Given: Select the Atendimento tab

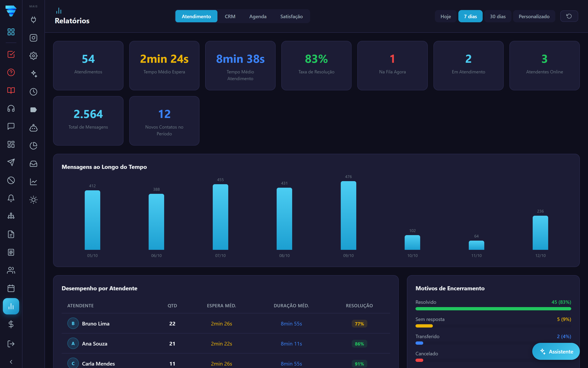Looking at the screenshot, I should pyautogui.click(x=196, y=16).
